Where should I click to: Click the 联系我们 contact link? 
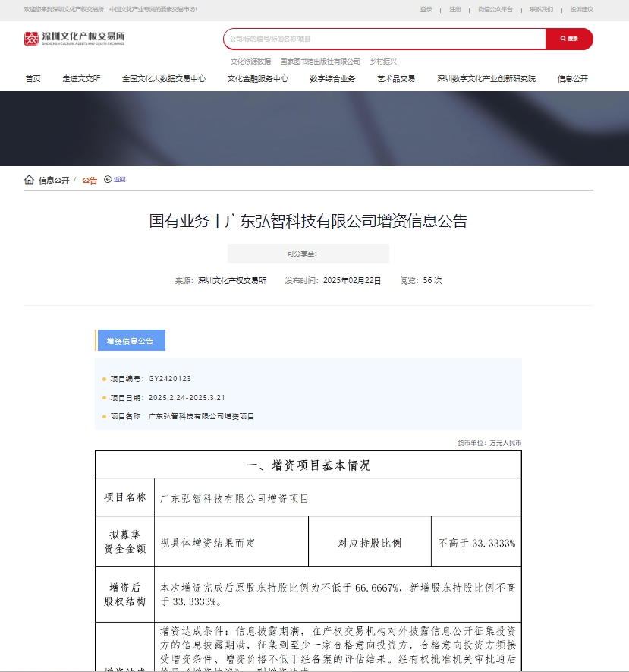pyautogui.click(x=541, y=10)
